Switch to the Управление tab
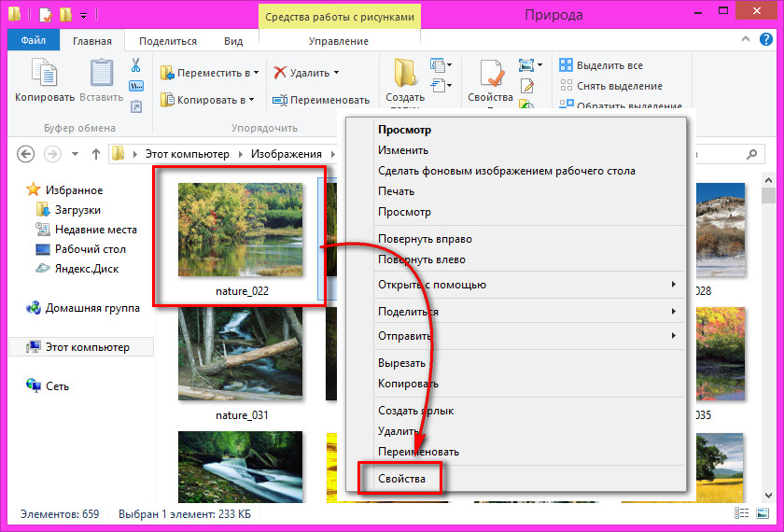 pyautogui.click(x=339, y=41)
